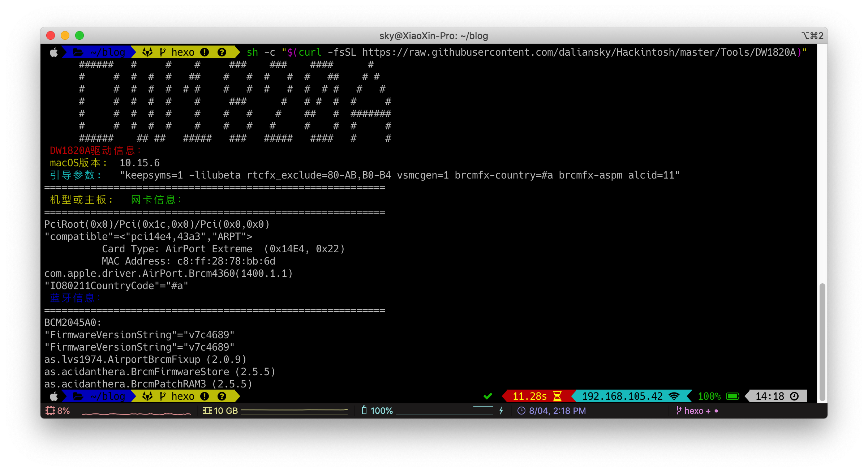Screen dimensions: 868x472
Task: Click the green zoom window button
Action: point(80,35)
